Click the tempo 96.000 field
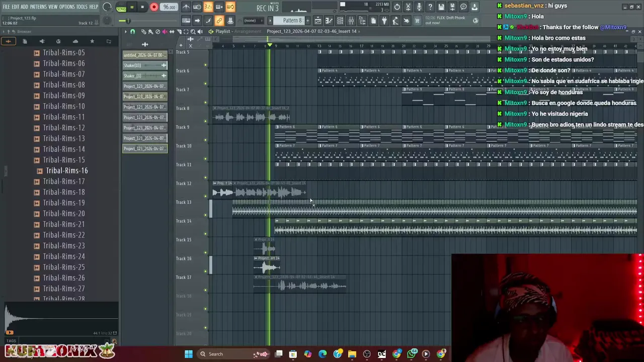 point(169,7)
